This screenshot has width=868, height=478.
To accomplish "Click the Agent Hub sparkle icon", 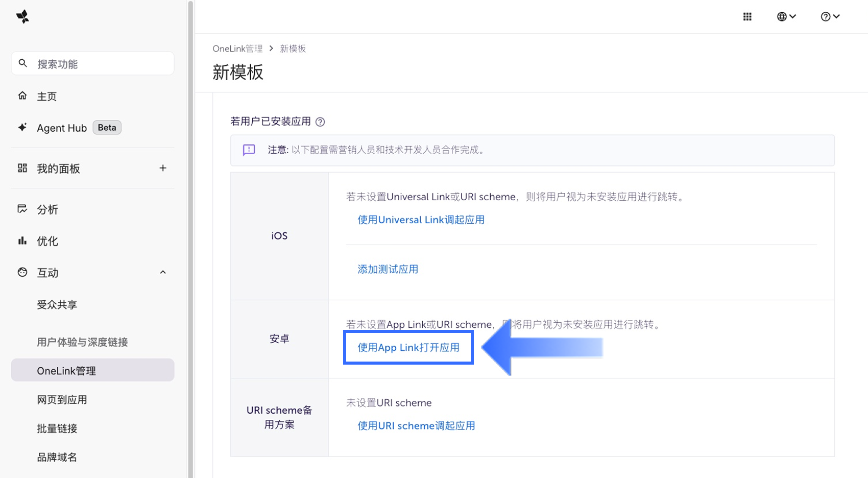I will coord(22,128).
